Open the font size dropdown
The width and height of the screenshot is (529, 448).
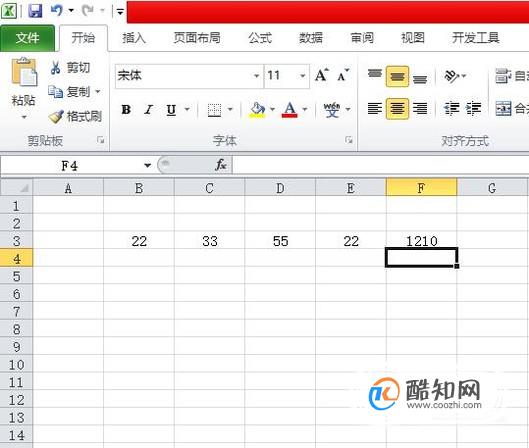pos(303,76)
